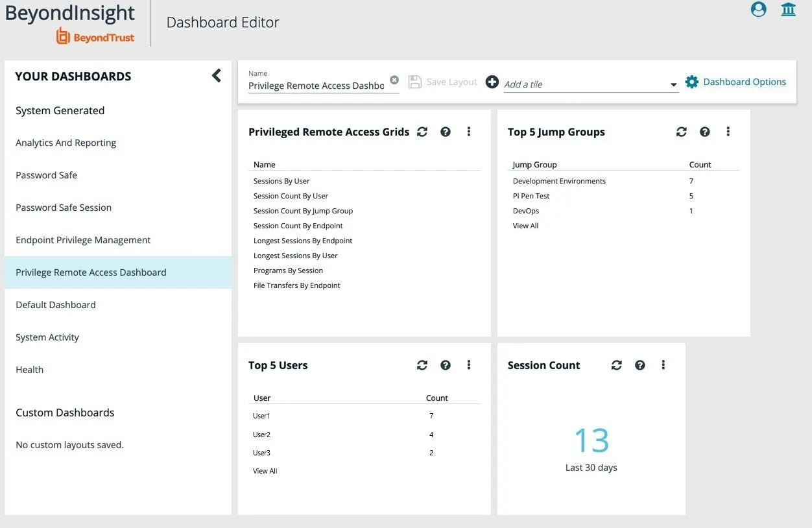
Task: Open Programs By Session grid
Action: tap(288, 270)
